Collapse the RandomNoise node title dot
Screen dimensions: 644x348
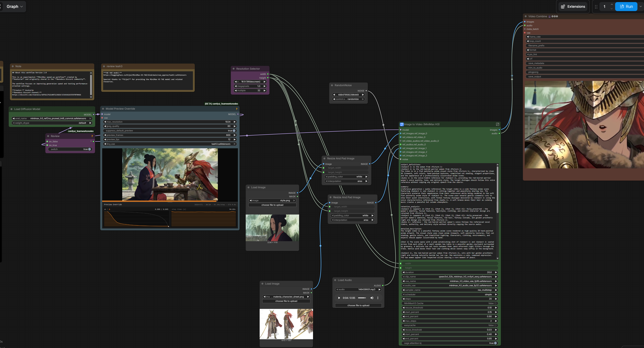click(x=332, y=85)
